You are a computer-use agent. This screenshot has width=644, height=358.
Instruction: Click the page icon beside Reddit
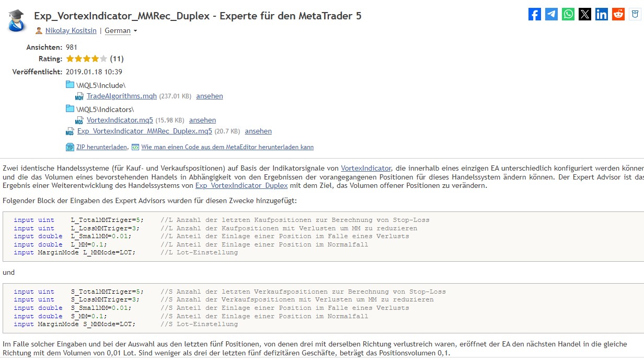[x=635, y=14]
